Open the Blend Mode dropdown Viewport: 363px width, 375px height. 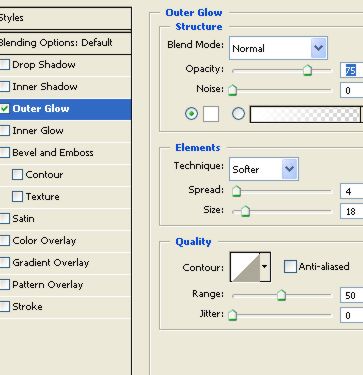(x=278, y=48)
